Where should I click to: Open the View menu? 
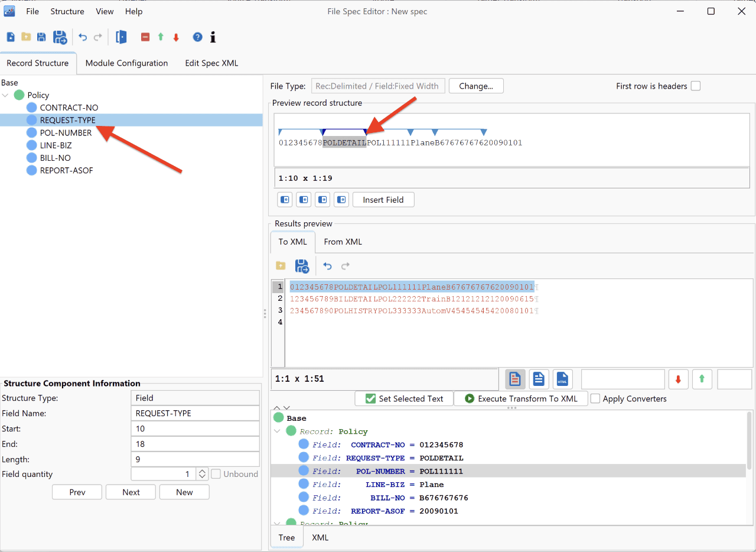[105, 11]
